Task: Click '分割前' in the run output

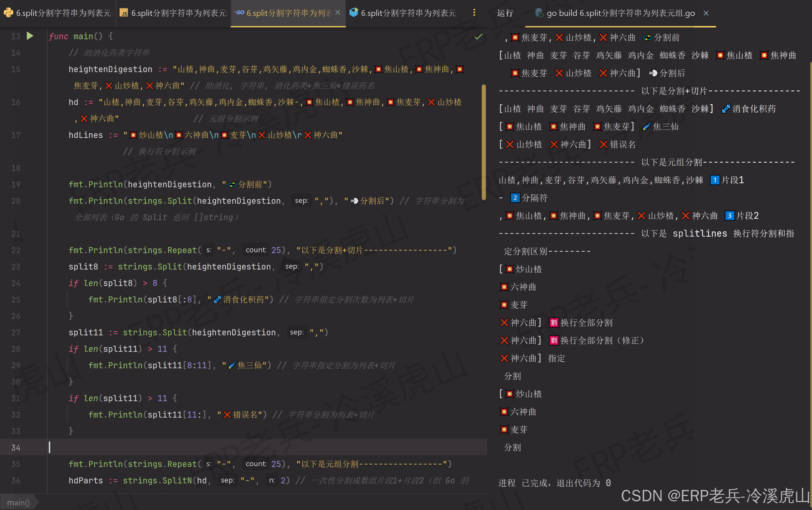Action: pyautogui.click(x=667, y=37)
